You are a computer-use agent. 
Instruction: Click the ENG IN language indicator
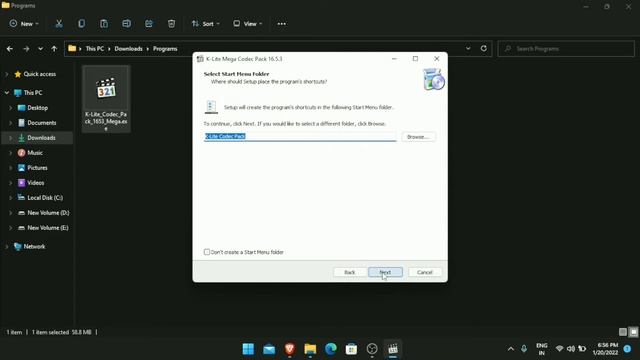542,349
